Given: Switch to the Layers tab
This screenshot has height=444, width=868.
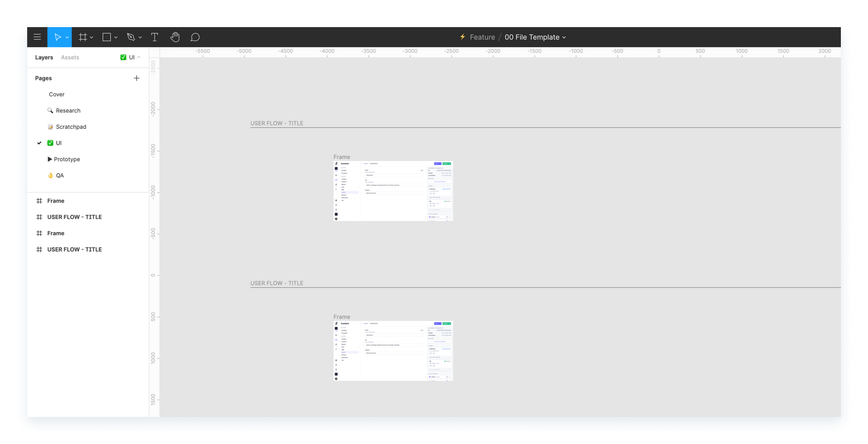Looking at the screenshot, I should click(44, 57).
